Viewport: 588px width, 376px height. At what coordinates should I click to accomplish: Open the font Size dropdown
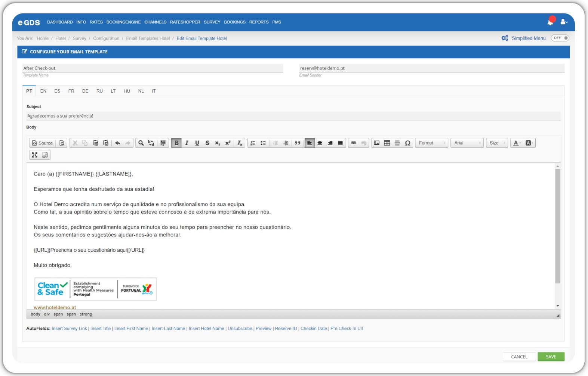tap(497, 143)
